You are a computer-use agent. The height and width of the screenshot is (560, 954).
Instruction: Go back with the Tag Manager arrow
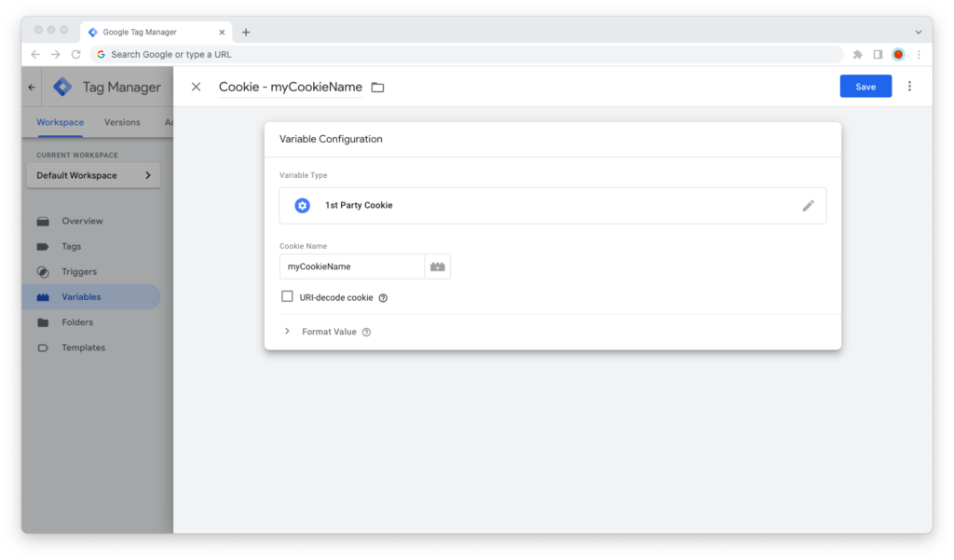pos(32,87)
